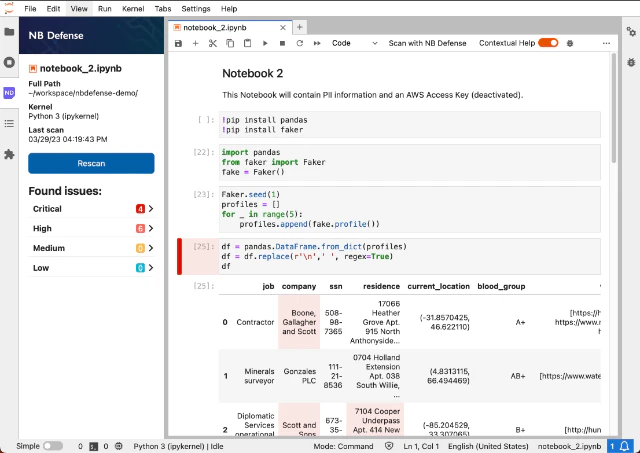Click English (United States) in status bar

click(488, 446)
